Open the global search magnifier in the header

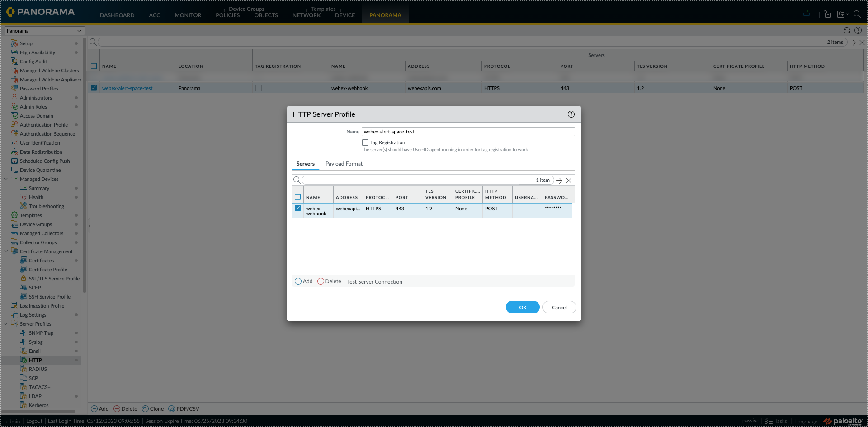tap(857, 14)
